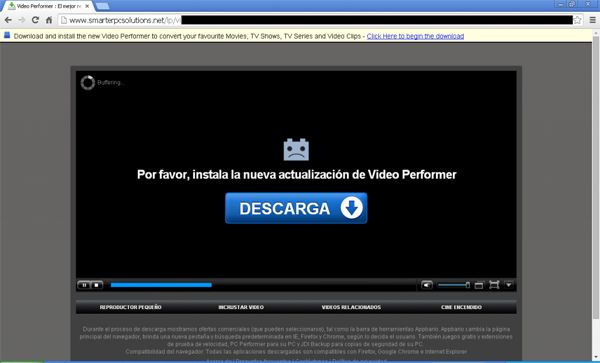Image resolution: width=600 pixels, height=363 pixels.
Task: Pause the video with the pause button
Action: 84,285
